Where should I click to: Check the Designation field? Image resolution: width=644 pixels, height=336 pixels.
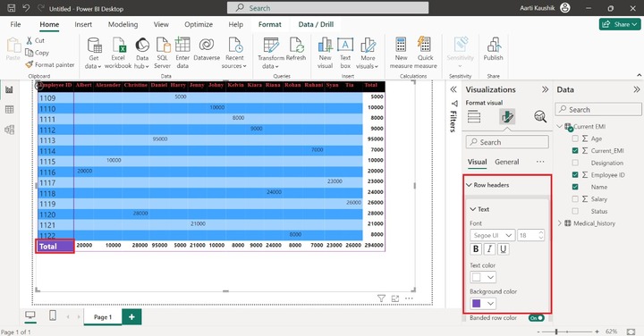575,163
